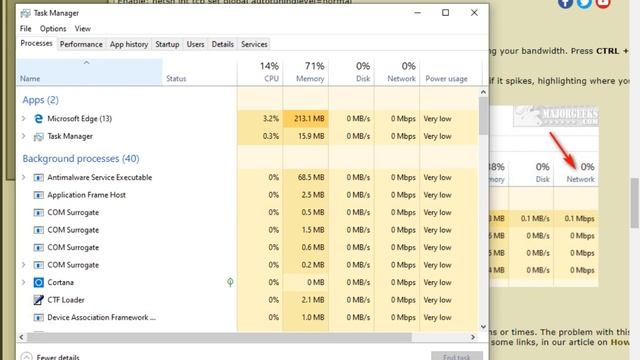Select the Application Frame Host row

pyautogui.click(x=247, y=195)
